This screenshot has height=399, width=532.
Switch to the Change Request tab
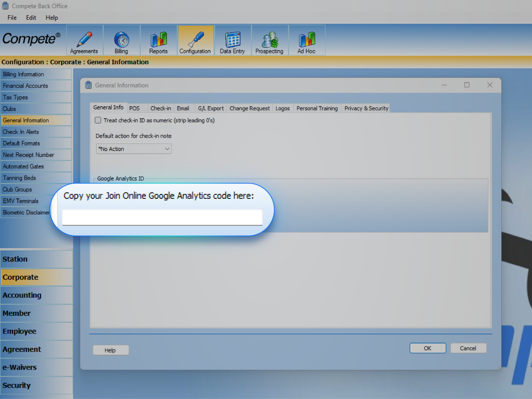249,108
